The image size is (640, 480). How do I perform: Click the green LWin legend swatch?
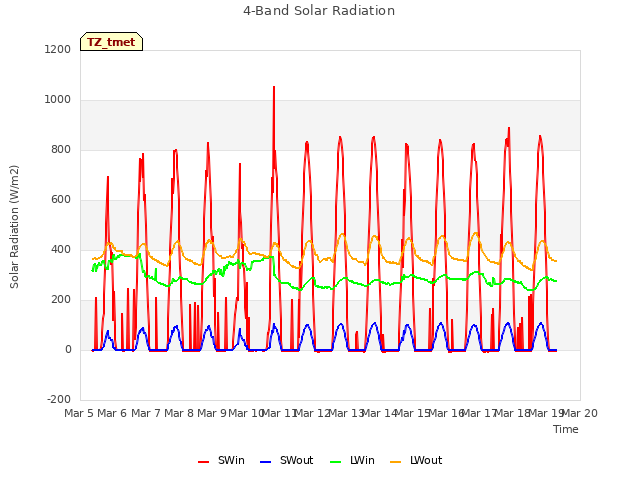point(336,462)
